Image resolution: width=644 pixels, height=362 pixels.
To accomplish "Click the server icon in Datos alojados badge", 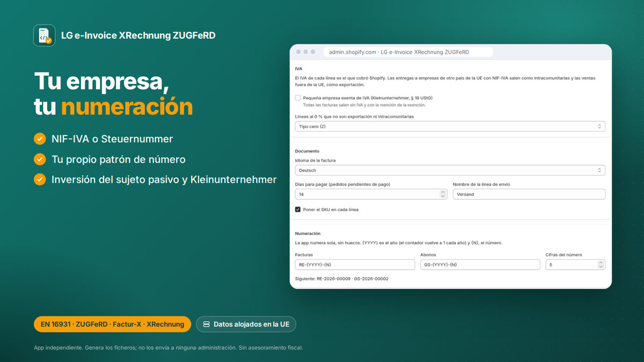I will pyautogui.click(x=206, y=324).
